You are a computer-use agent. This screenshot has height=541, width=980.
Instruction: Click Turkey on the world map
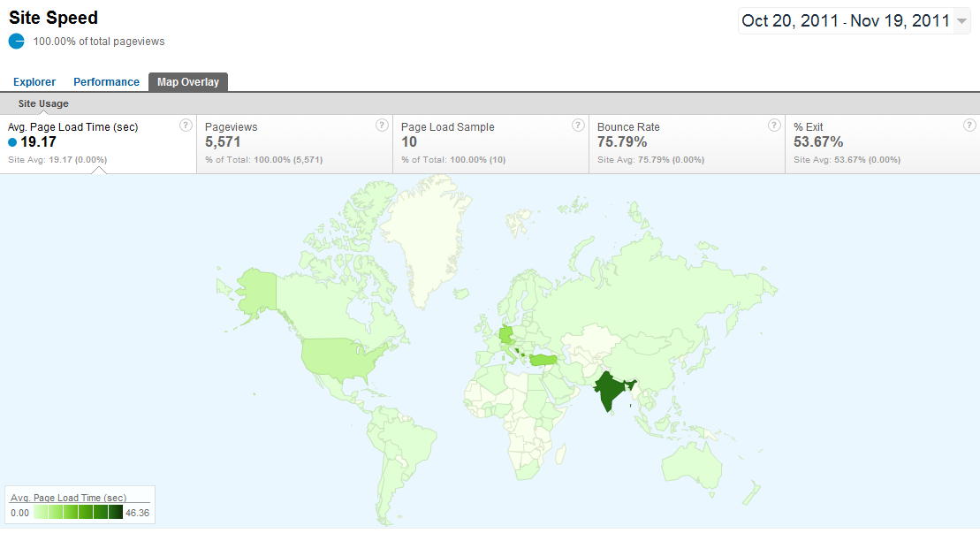coord(542,360)
